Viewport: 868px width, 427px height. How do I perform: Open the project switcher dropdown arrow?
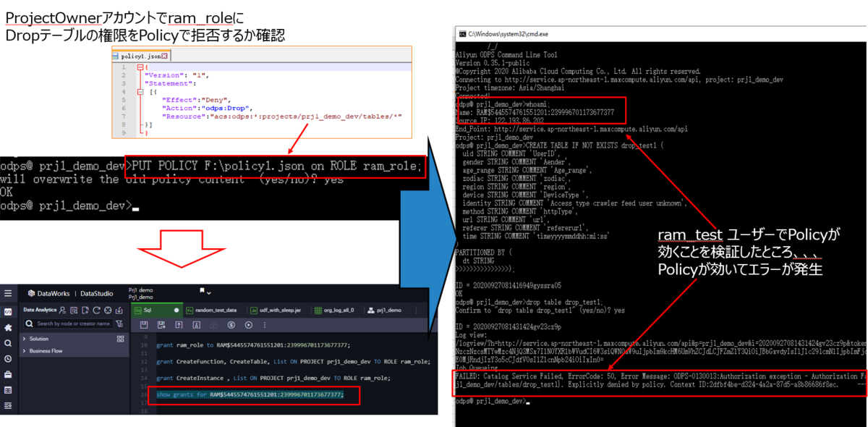pyautogui.click(x=209, y=293)
